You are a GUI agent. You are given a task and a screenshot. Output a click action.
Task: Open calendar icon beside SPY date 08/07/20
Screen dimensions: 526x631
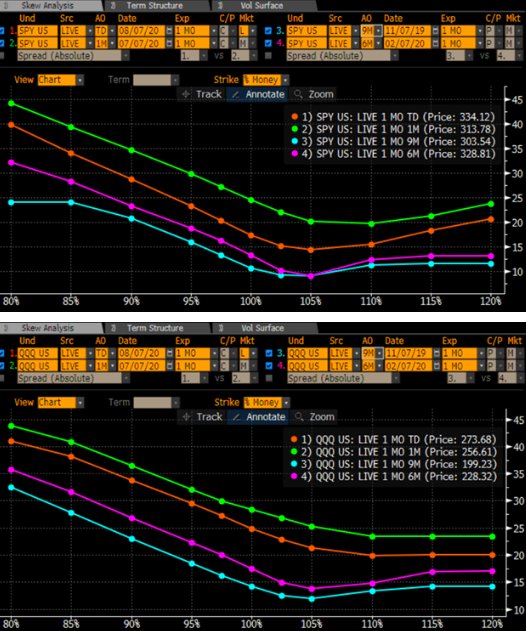tap(169, 31)
